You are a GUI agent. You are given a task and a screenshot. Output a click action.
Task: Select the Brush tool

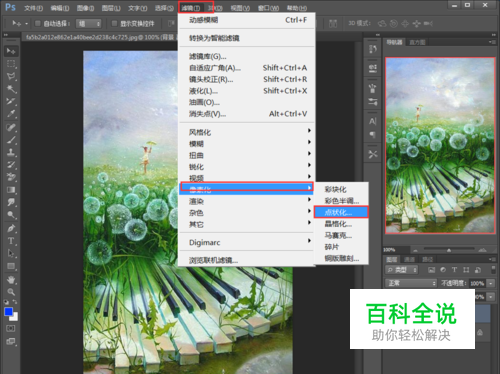tap(11, 140)
